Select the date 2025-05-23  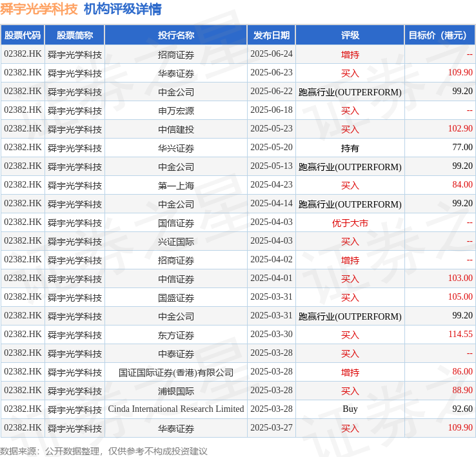point(272,129)
